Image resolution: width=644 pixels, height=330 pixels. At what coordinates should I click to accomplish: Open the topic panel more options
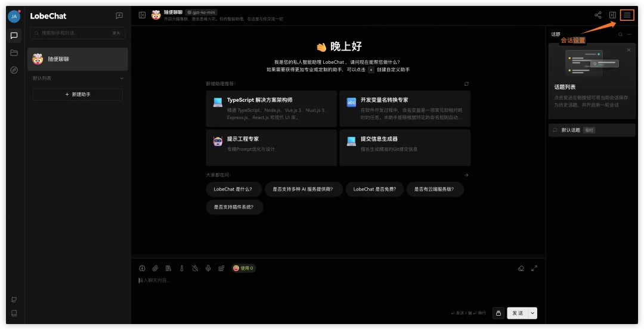pyautogui.click(x=629, y=35)
